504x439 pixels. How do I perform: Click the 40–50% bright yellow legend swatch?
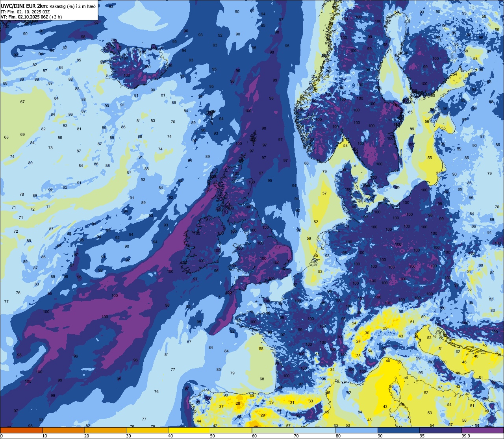click(189, 430)
